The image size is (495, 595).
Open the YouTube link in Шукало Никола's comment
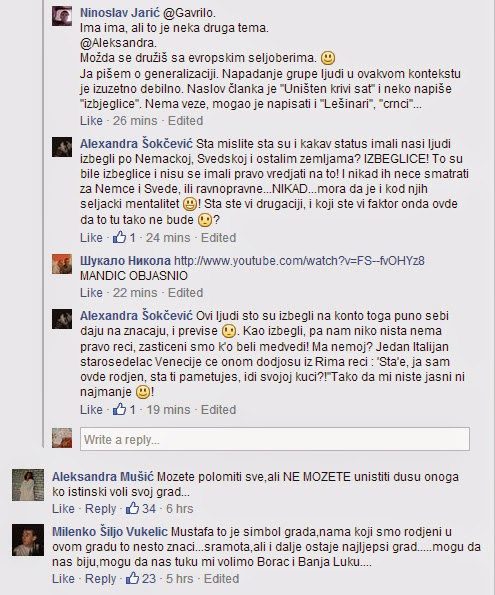299,261
